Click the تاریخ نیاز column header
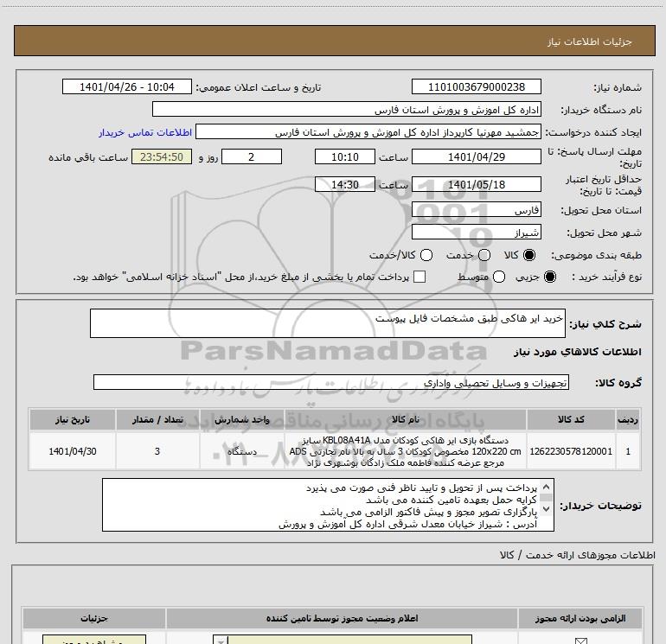Viewport: 666px width, 644px height. point(72,420)
